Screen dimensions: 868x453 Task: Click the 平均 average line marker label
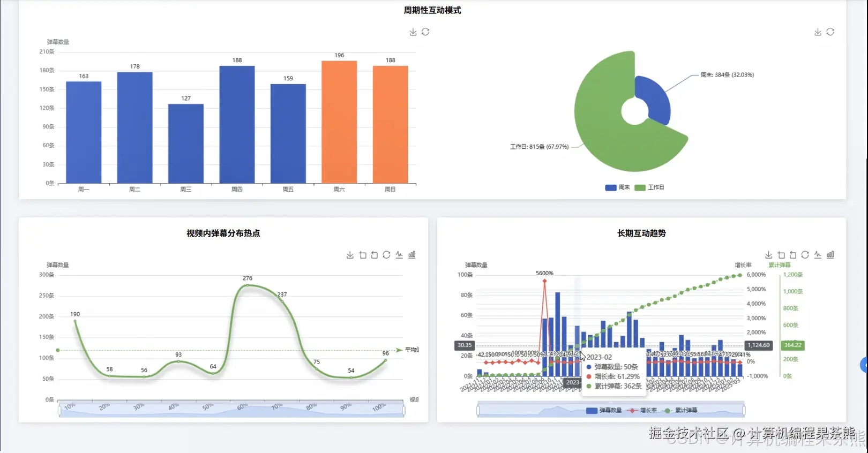pos(411,350)
